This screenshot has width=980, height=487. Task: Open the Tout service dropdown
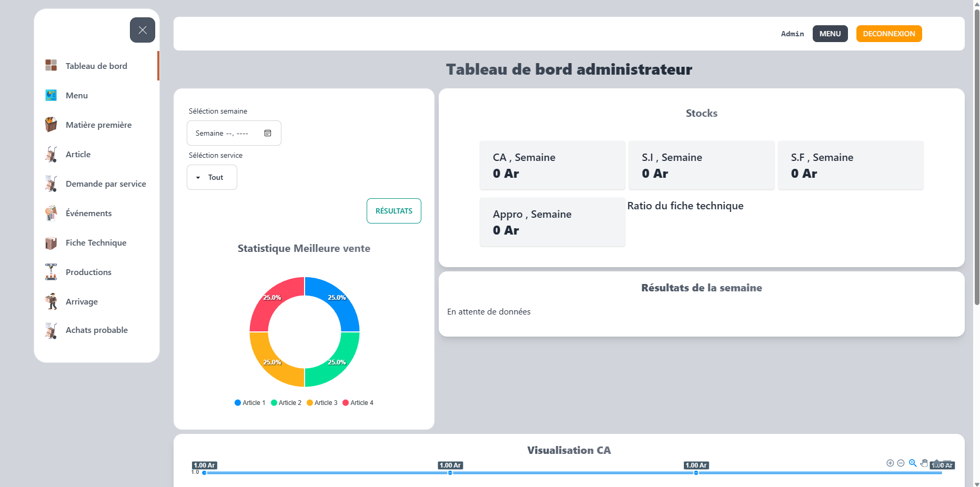tap(212, 177)
